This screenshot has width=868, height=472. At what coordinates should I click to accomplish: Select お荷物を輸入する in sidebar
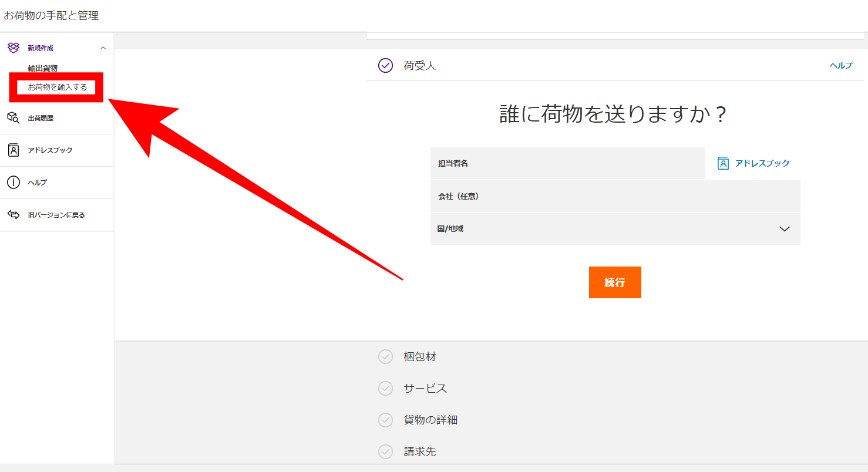pos(58,87)
